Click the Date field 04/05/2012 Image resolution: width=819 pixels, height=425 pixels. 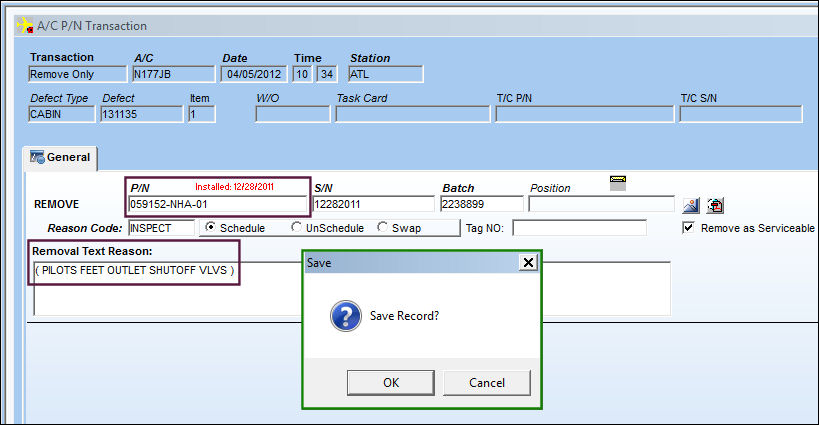click(254, 74)
